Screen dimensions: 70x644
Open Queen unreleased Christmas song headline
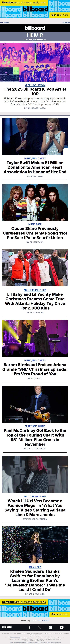coord(35,233)
